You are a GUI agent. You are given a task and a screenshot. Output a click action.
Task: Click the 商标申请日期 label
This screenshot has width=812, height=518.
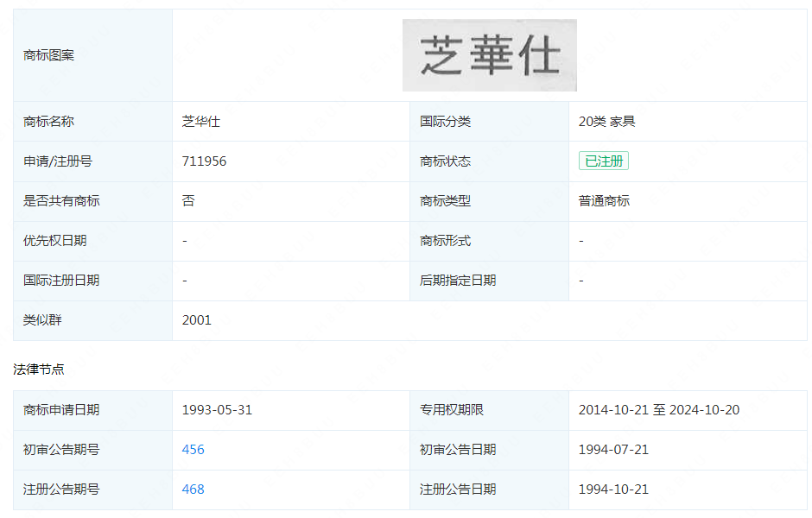(x=61, y=410)
